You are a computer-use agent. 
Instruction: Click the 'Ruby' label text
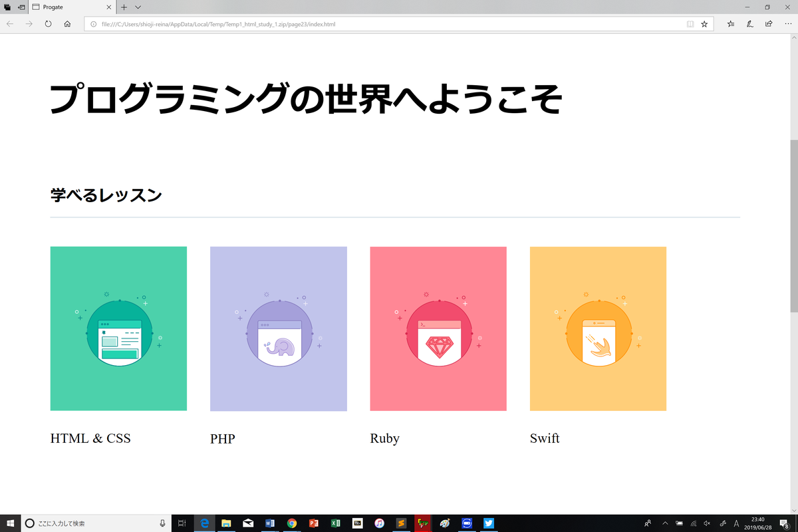[x=385, y=438]
